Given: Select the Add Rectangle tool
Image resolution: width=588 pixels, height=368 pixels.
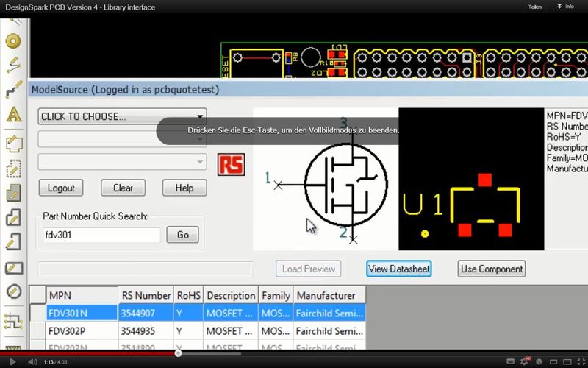Looking at the screenshot, I should (13, 268).
